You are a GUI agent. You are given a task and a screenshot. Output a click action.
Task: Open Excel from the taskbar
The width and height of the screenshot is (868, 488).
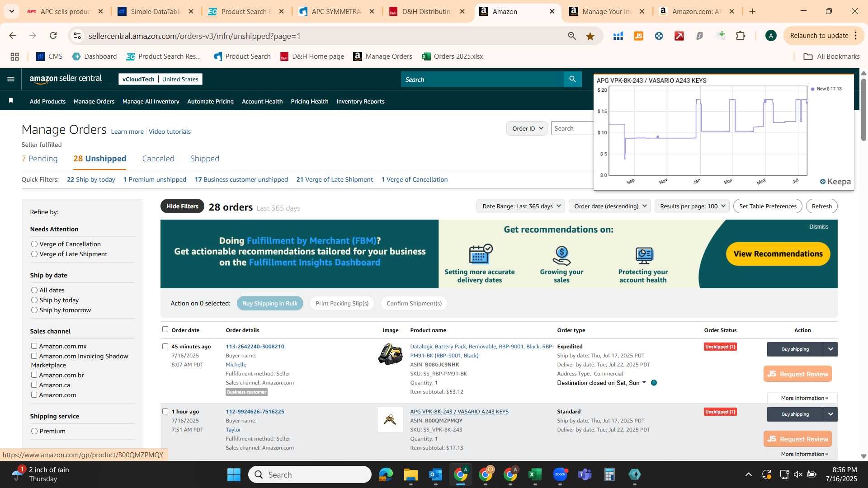(535, 474)
